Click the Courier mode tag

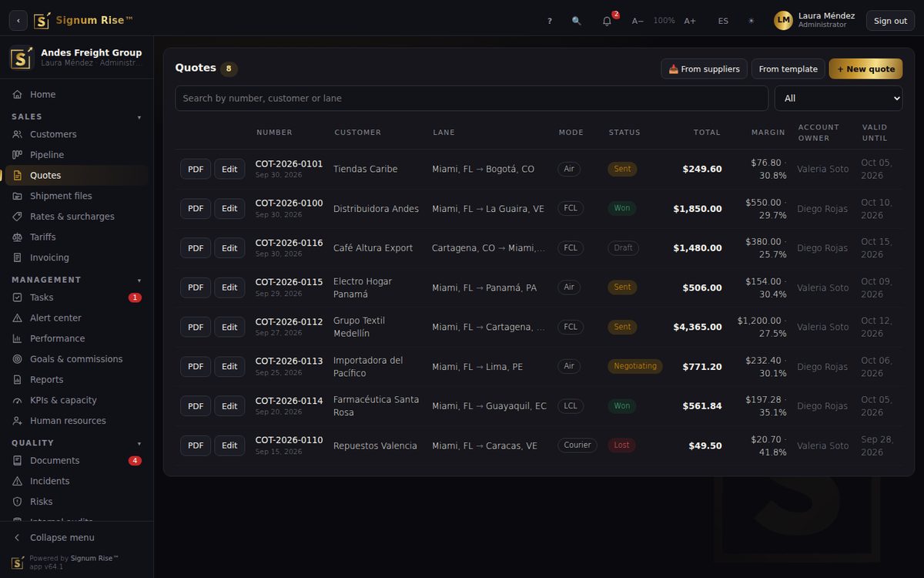(577, 445)
